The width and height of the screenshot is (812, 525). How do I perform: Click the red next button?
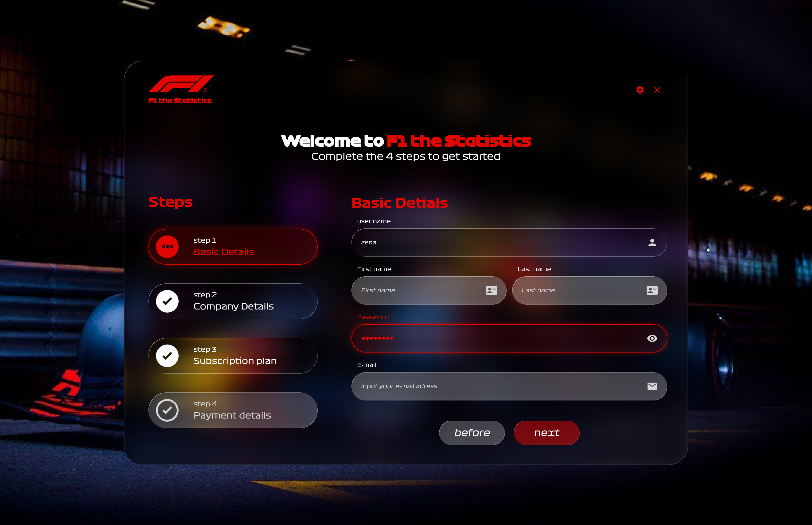tap(547, 433)
